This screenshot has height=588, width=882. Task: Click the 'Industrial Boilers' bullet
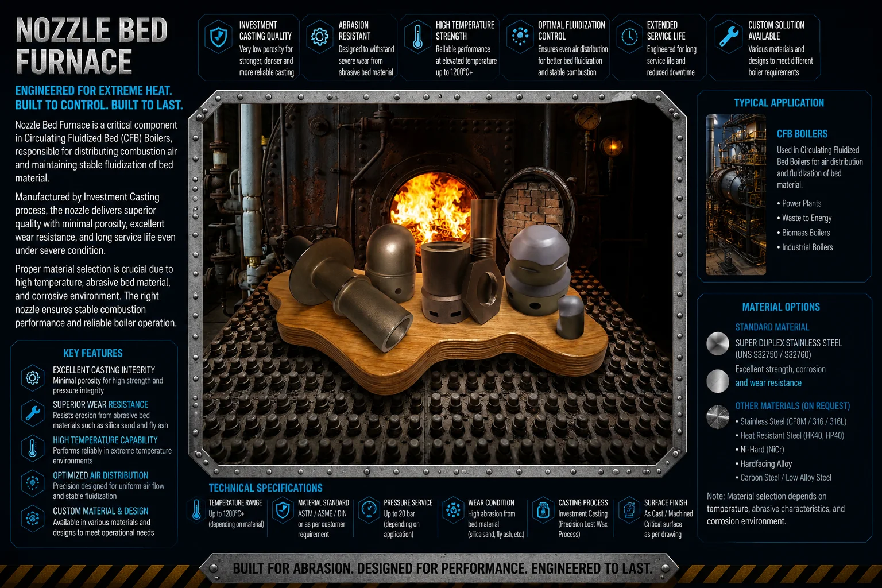804,247
